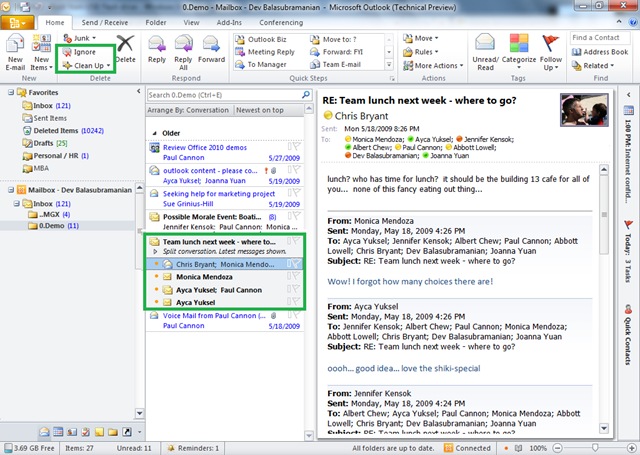Open the Follow Up flag menu
Viewport: 640px width, 455px height.
coord(551,52)
